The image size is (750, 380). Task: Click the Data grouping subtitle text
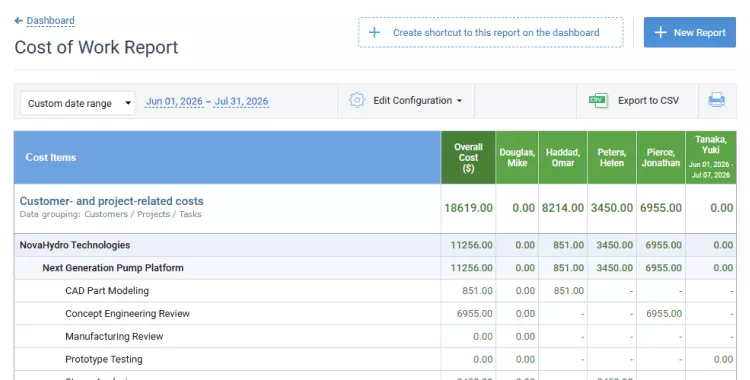(110, 214)
